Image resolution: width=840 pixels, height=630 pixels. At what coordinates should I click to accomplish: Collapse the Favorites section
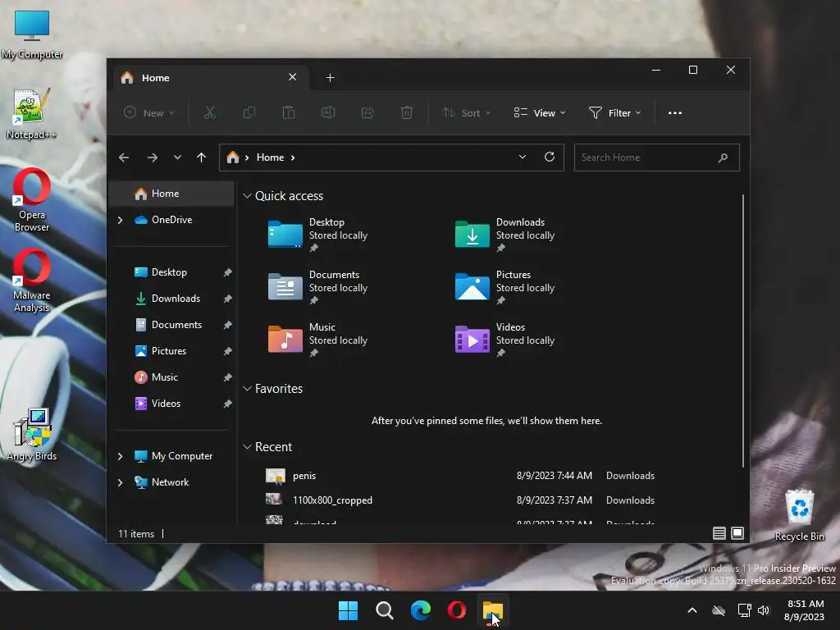coord(247,388)
